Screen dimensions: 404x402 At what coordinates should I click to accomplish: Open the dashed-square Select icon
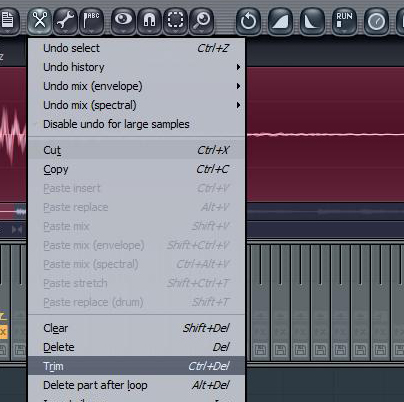click(175, 21)
